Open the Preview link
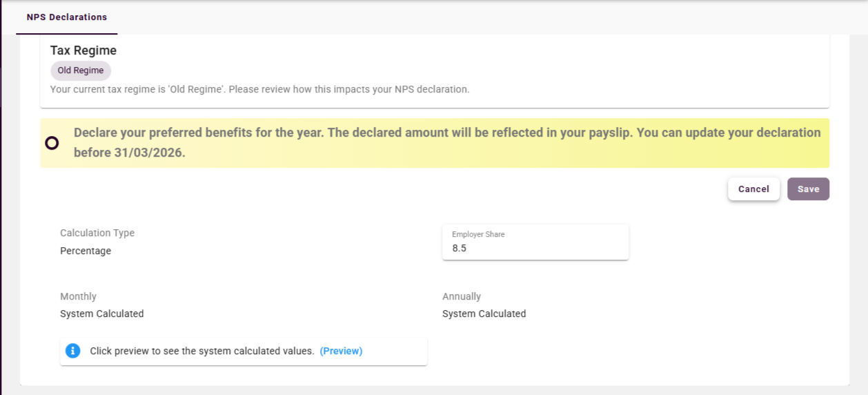This screenshot has width=868, height=395. click(341, 351)
